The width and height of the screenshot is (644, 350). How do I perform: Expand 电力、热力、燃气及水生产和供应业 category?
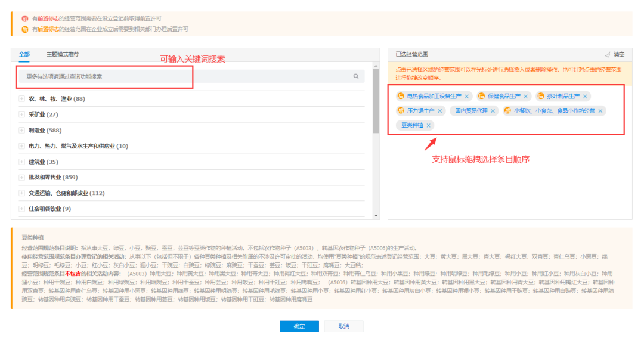click(22, 146)
